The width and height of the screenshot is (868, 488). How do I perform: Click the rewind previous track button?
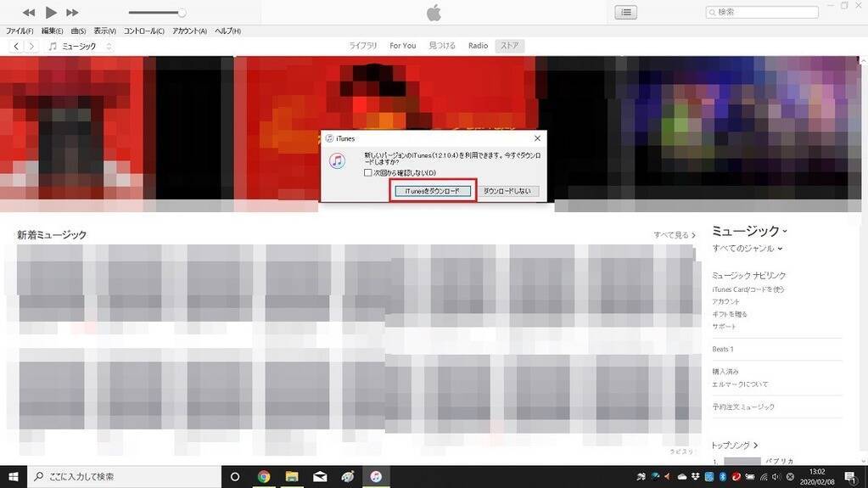29,12
